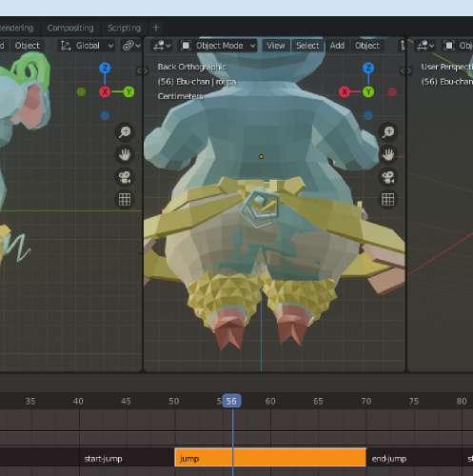Click the pan hand icon in left viewport
The width and height of the screenshot is (473, 476).
[x=125, y=154]
